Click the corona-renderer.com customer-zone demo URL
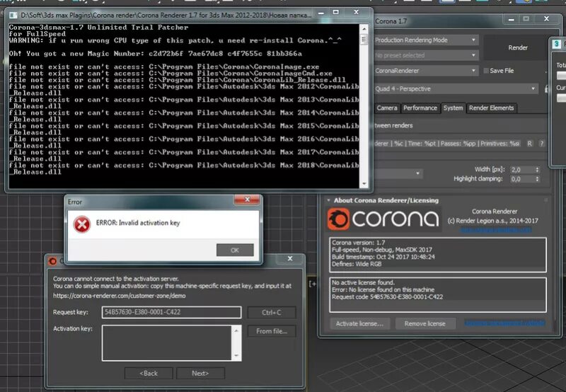 (120, 296)
